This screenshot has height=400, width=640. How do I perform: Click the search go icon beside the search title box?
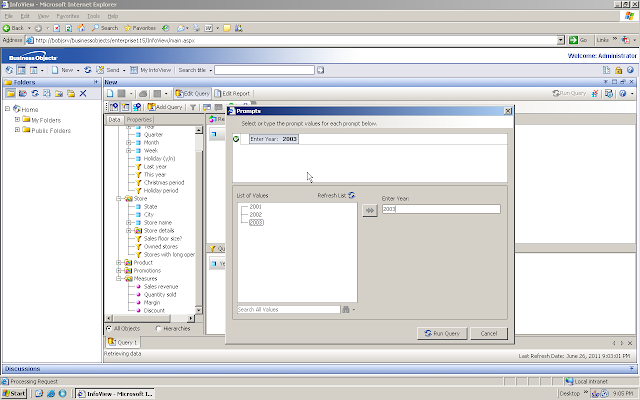point(321,70)
